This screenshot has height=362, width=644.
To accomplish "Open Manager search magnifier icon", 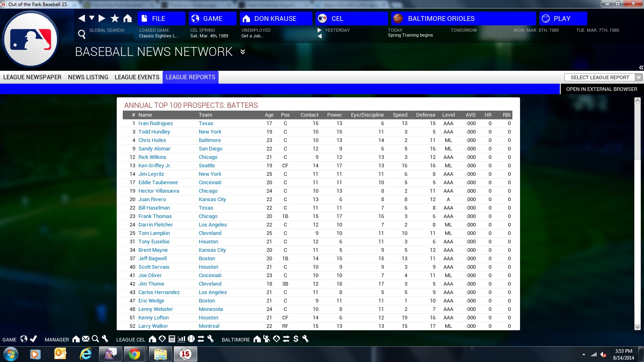I will coord(95,339).
